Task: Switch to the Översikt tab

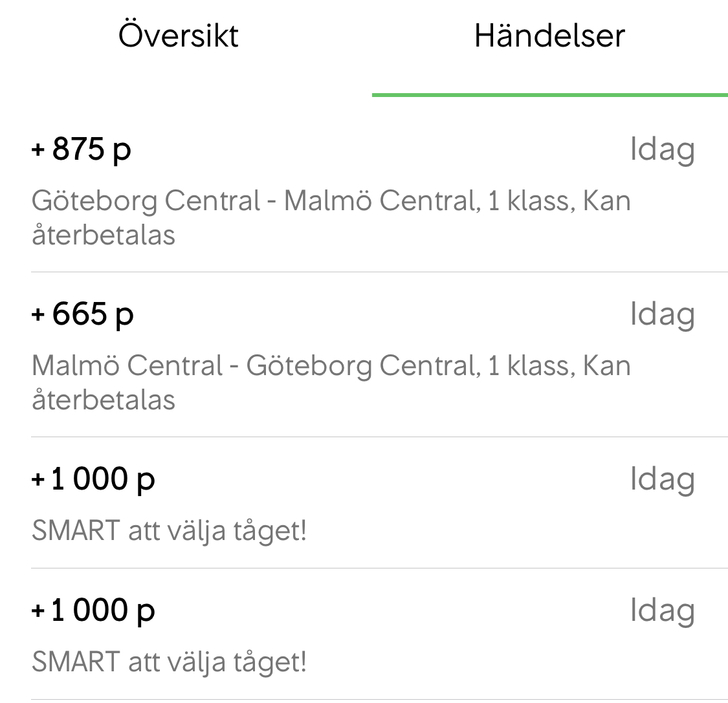Action: tap(179, 36)
